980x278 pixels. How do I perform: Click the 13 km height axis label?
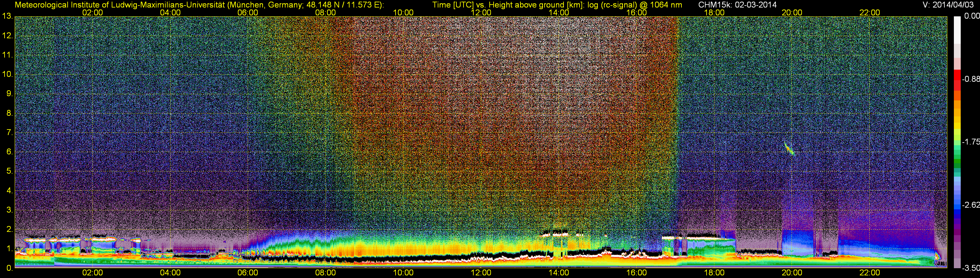click(7, 16)
